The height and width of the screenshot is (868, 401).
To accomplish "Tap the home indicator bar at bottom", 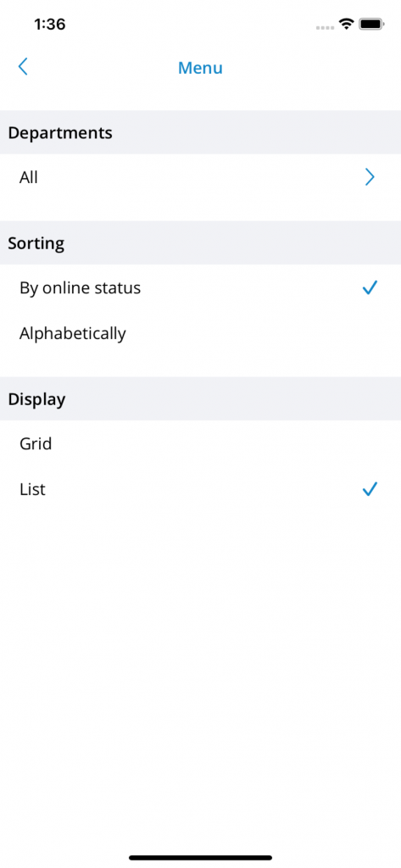I will pos(200,858).
